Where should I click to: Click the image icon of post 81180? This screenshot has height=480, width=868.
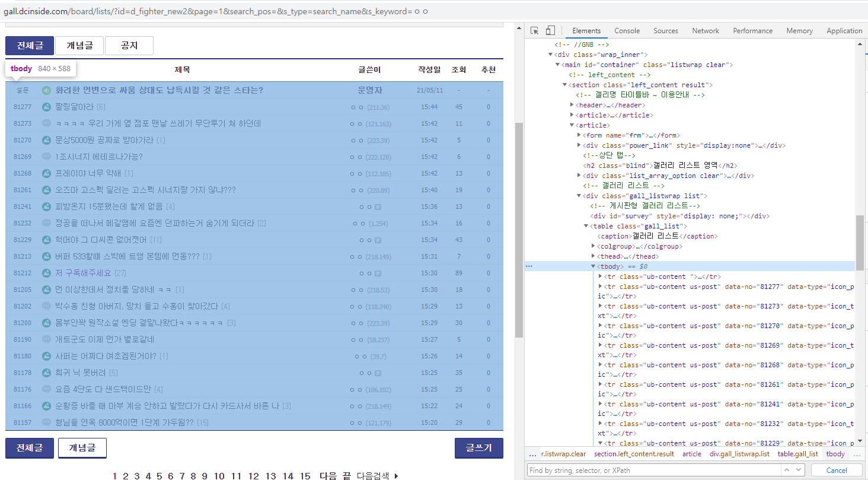click(46, 356)
